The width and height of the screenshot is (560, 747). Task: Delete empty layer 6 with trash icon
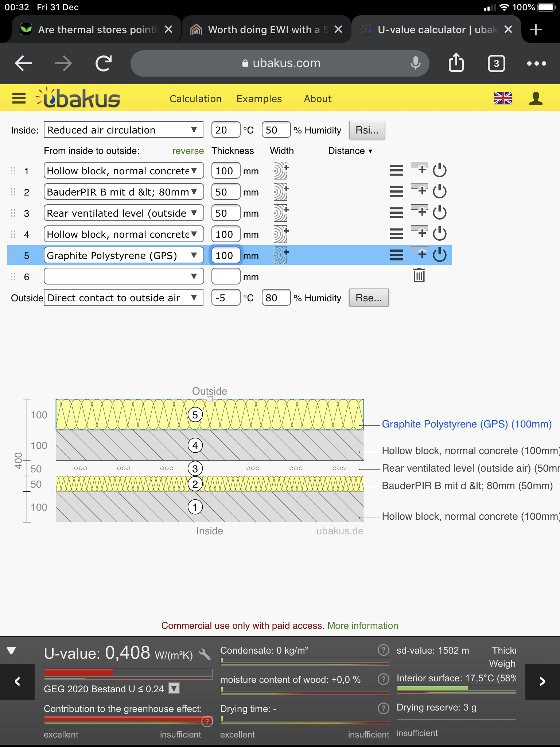click(x=419, y=275)
